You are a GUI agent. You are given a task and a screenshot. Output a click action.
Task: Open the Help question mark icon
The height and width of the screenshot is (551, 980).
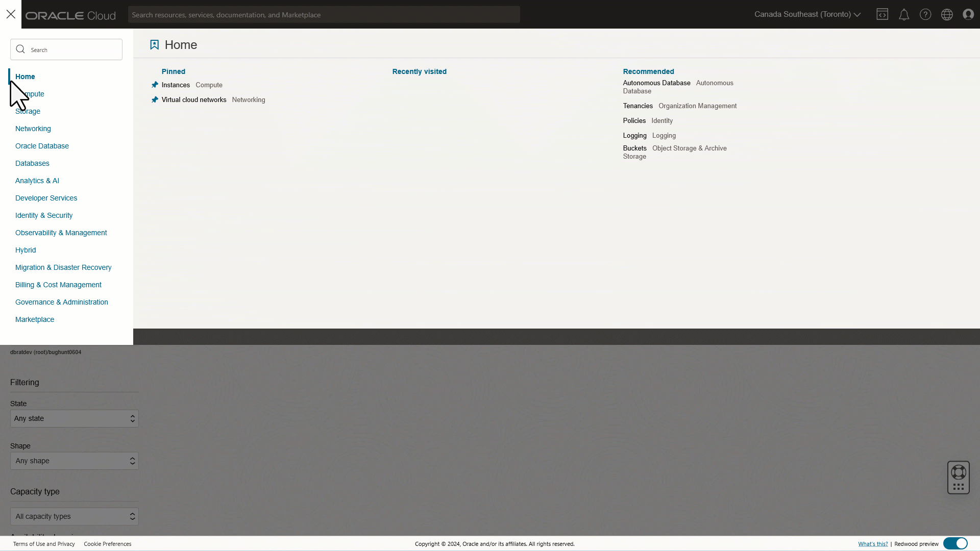(926, 14)
